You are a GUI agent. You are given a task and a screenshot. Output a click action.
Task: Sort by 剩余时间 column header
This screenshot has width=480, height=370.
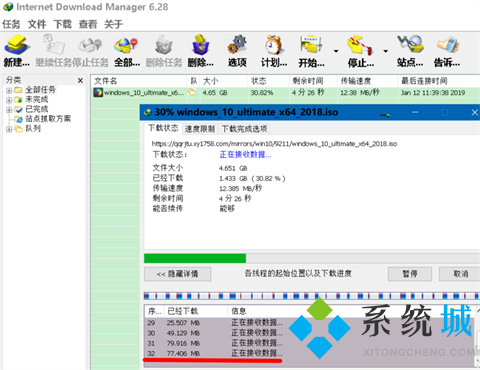click(x=313, y=81)
